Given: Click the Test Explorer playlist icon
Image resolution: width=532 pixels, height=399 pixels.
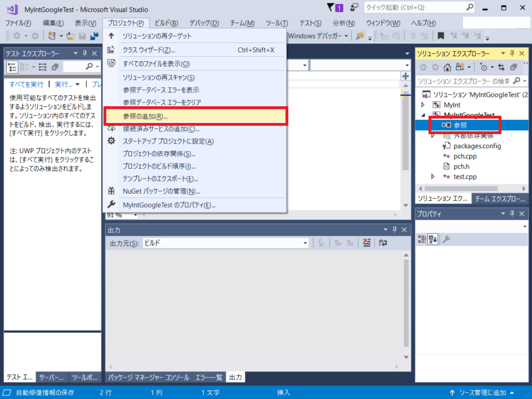Looking at the screenshot, I should click(42, 67).
